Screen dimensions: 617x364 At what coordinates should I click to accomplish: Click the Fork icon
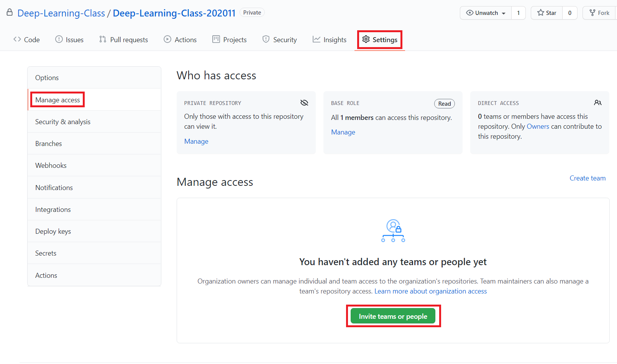point(592,13)
